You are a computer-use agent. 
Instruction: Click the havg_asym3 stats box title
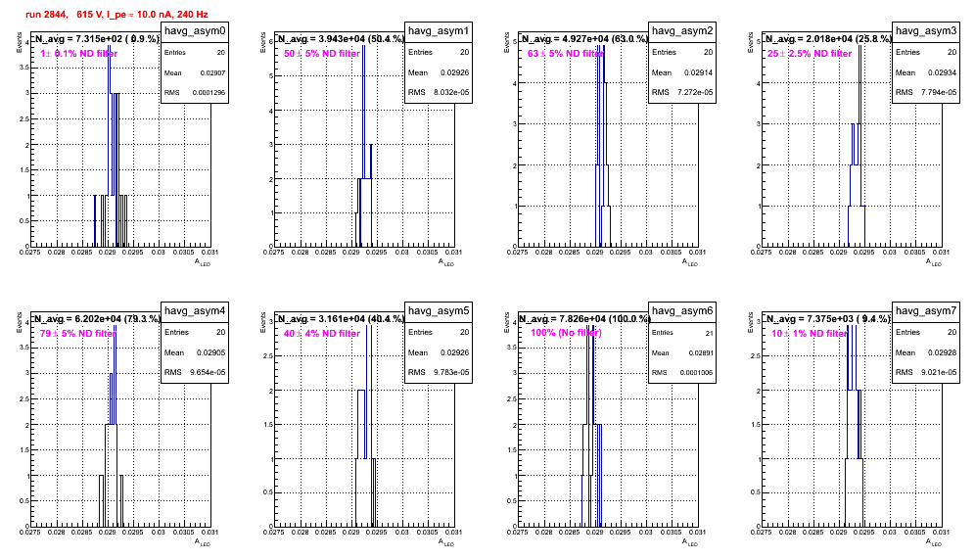926,31
